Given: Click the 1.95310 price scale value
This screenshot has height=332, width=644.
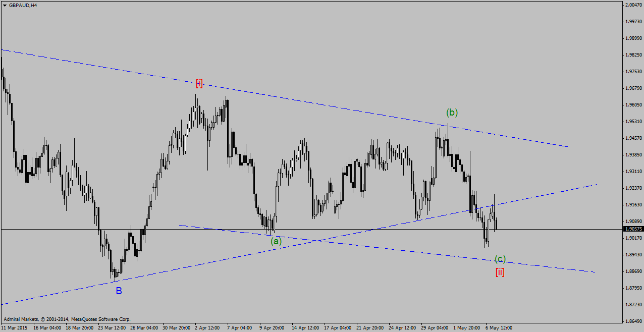Looking at the screenshot, I should (633, 122).
